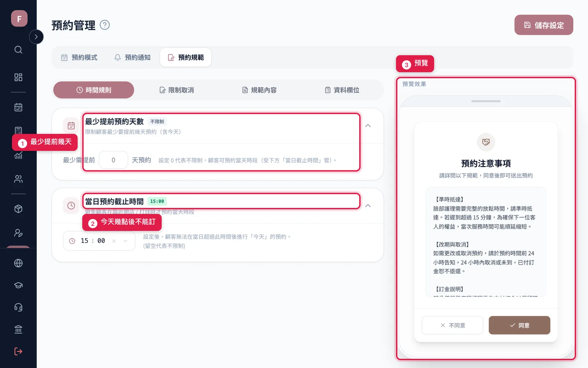
Task: Click the 15:00 time picker field
Action: (99, 241)
